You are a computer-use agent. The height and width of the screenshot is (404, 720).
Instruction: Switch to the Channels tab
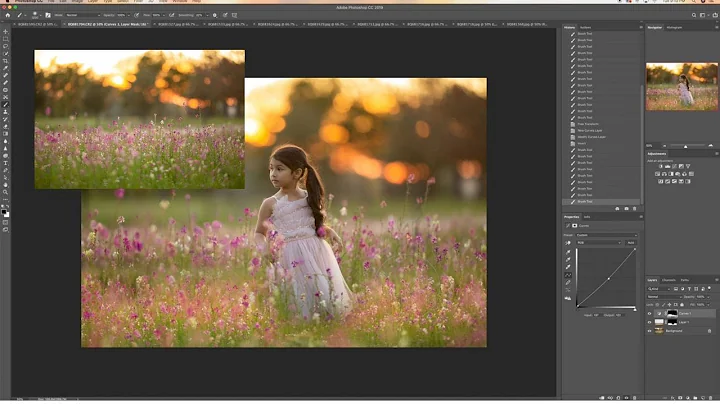(669, 280)
